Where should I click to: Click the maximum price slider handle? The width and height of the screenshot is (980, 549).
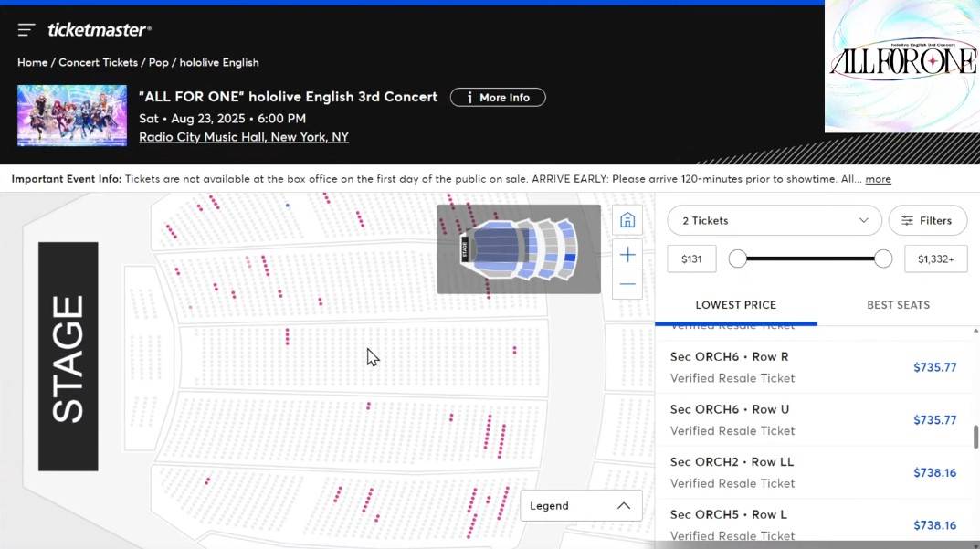click(883, 259)
